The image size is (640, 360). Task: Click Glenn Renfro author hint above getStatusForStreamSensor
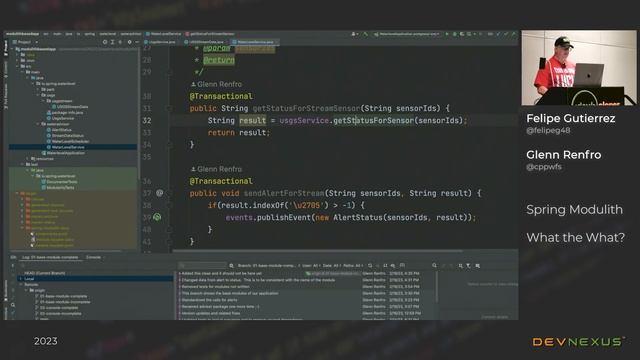coord(217,84)
